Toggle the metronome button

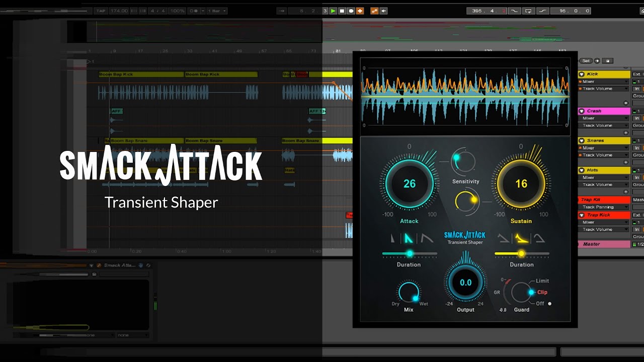pyautogui.click(x=194, y=11)
